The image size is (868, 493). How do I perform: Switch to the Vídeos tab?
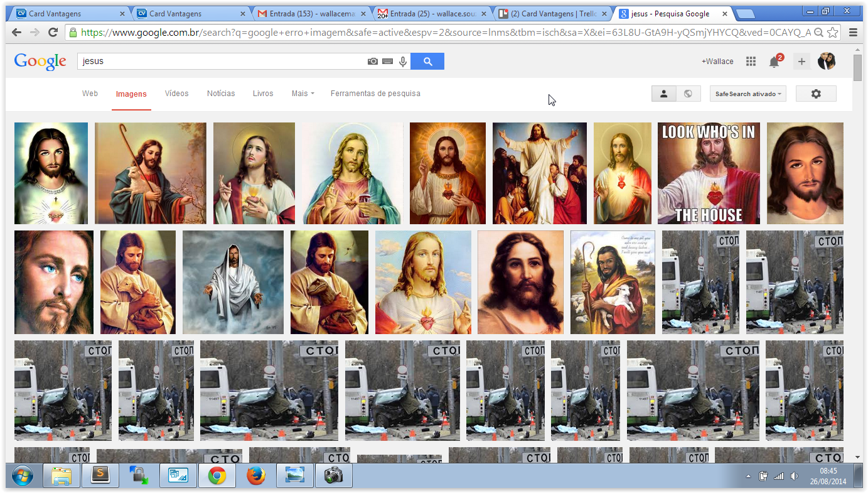176,94
